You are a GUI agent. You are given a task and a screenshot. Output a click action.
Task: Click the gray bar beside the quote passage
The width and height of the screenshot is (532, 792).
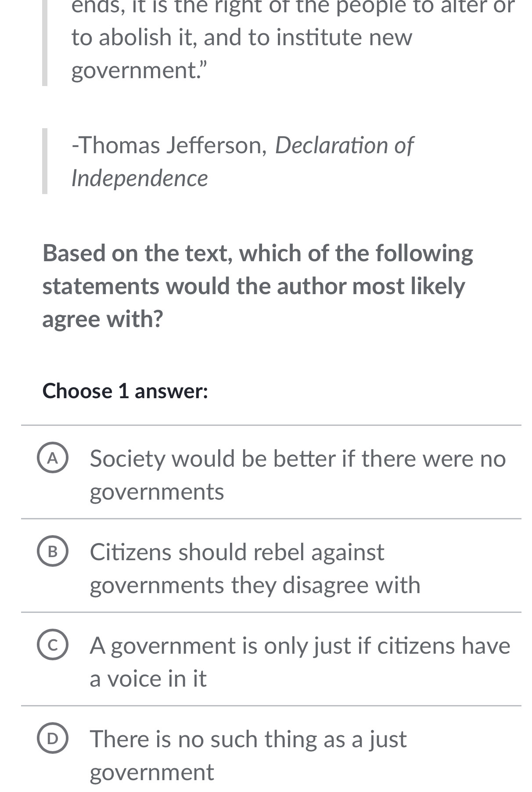(x=44, y=43)
